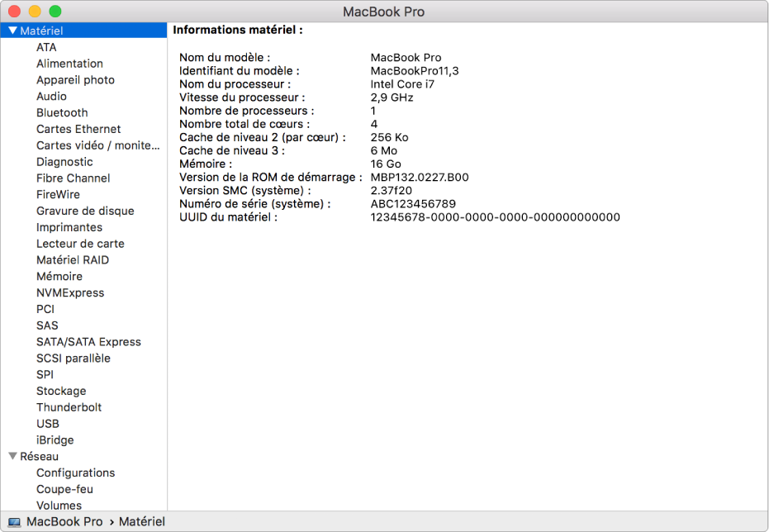769x532 pixels.
Task: Select iBridge in the sidebar
Action: pyautogui.click(x=55, y=439)
